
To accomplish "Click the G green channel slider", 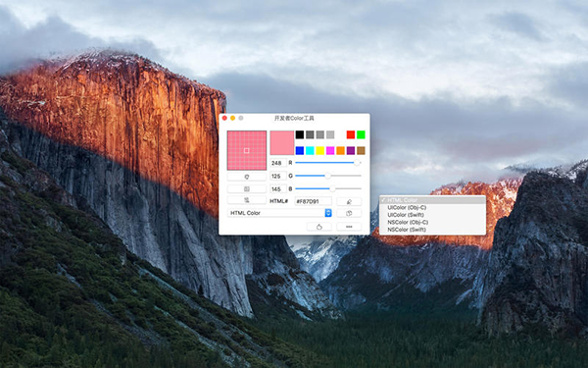I will (x=328, y=176).
